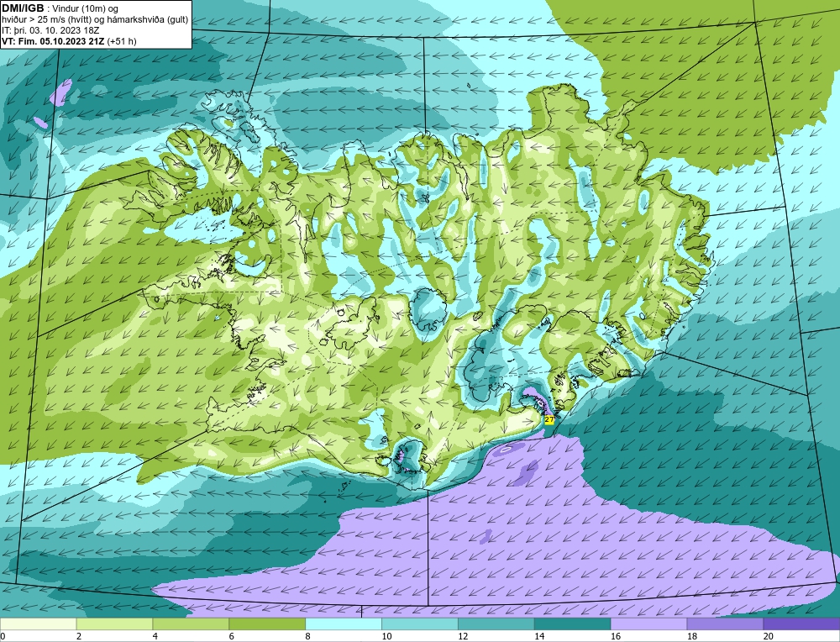Image resolution: width=840 pixels, height=642 pixels.
Task: Click the DMI/IGB model title
Action: click(x=23, y=8)
